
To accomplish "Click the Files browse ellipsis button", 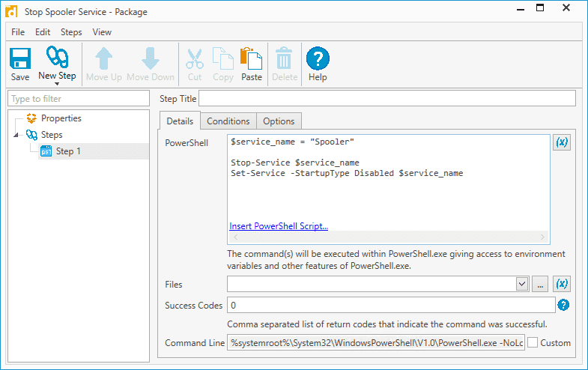I will pyautogui.click(x=540, y=284).
